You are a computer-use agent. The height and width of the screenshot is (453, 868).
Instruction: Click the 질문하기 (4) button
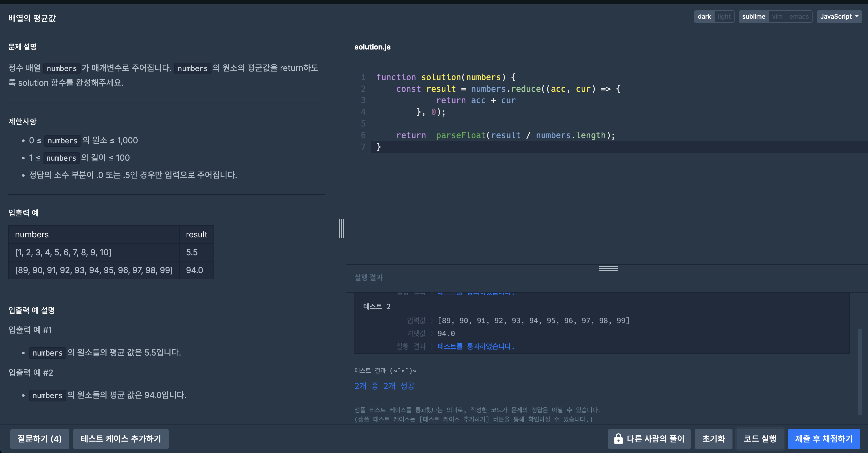(39, 438)
